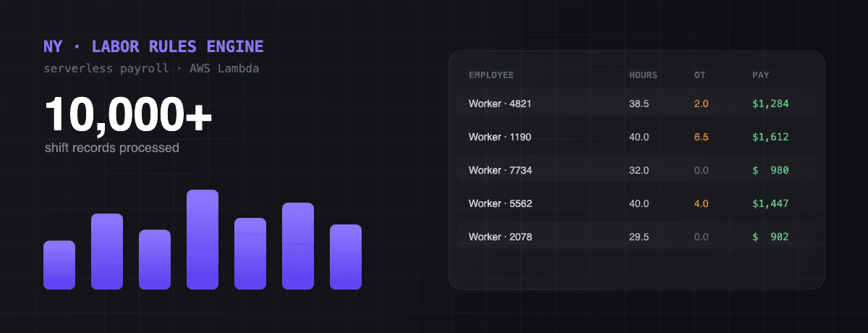The image size is (868, 333).
Task: Click the $902 pay amount
Action: point(770,237)
